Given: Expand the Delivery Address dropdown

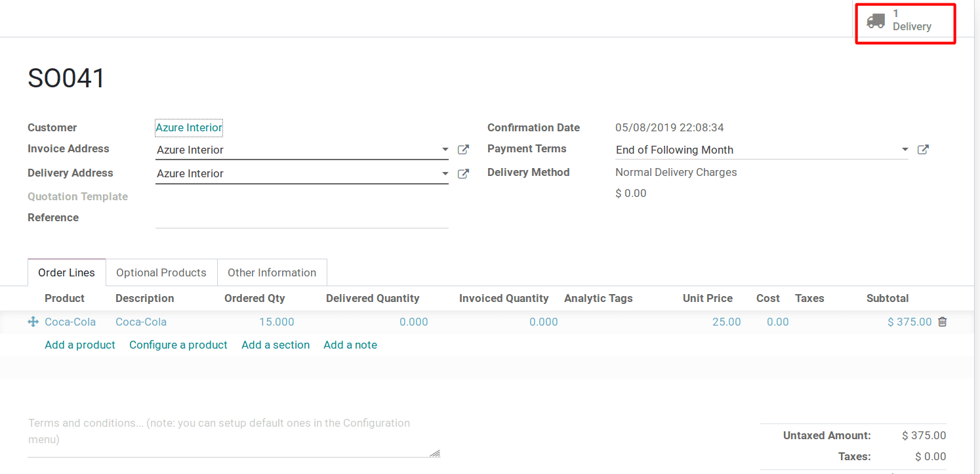Looking at the screenshot, I should point(445,174).
